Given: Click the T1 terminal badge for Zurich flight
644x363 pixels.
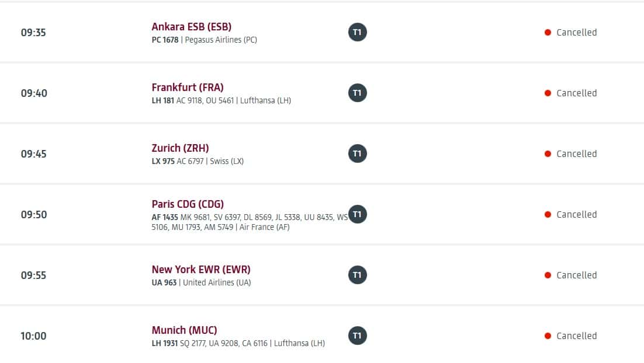Looking at the screenshot, I should point(357,153).
